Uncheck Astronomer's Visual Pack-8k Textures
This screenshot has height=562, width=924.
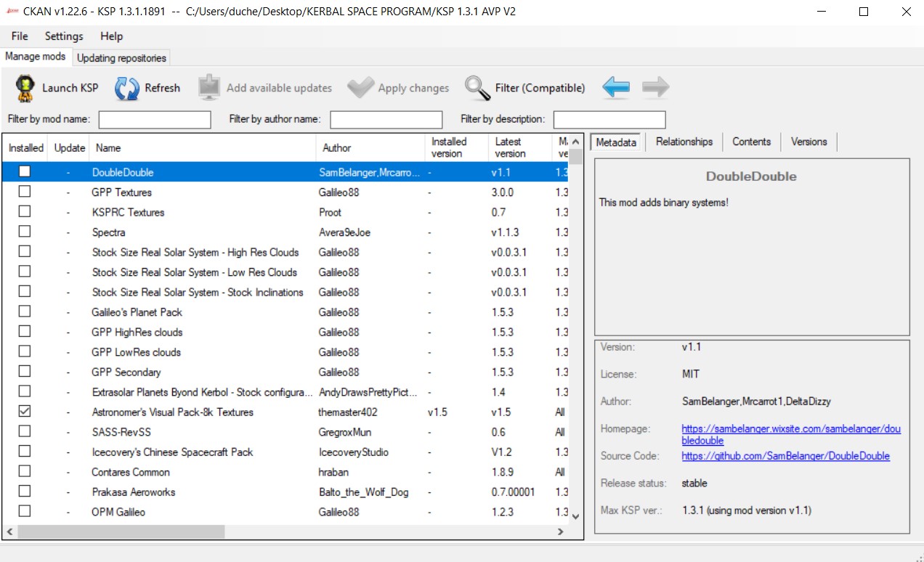click(25, 412)
